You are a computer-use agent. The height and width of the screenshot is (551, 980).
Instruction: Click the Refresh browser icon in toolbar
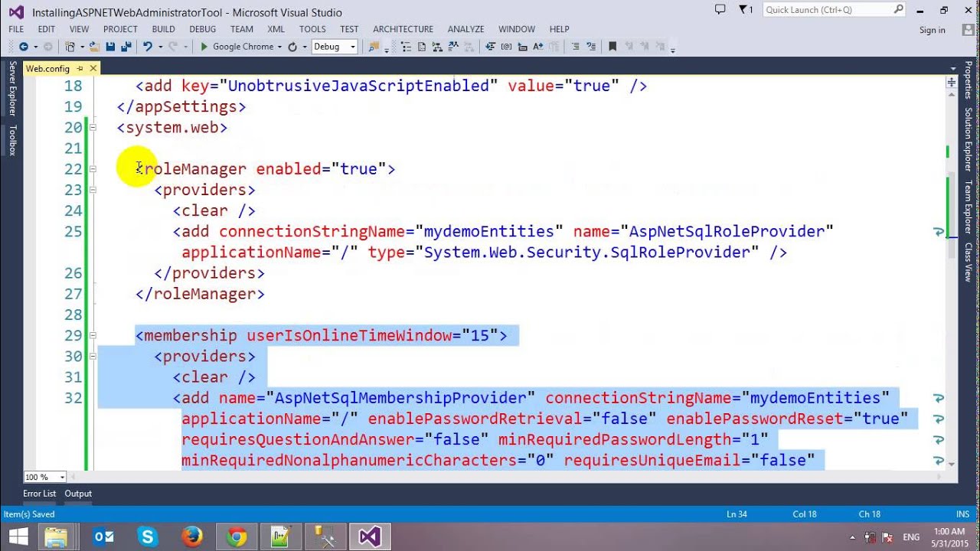292,47
